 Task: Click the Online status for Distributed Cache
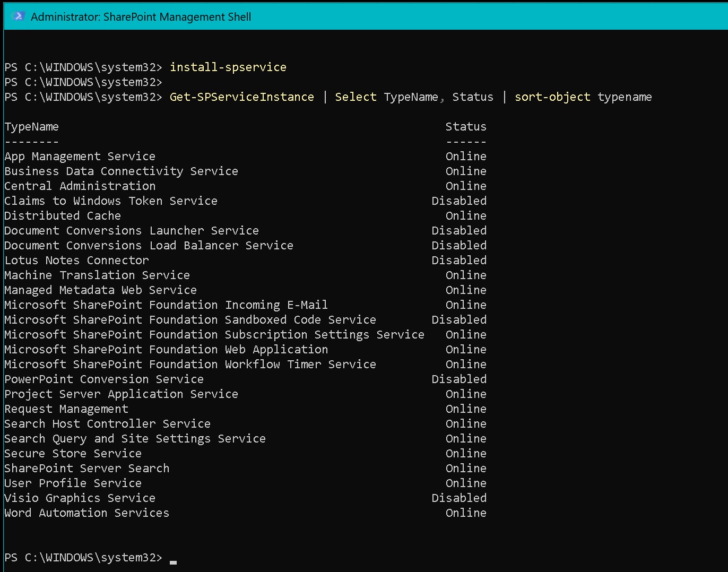point(466,216)
